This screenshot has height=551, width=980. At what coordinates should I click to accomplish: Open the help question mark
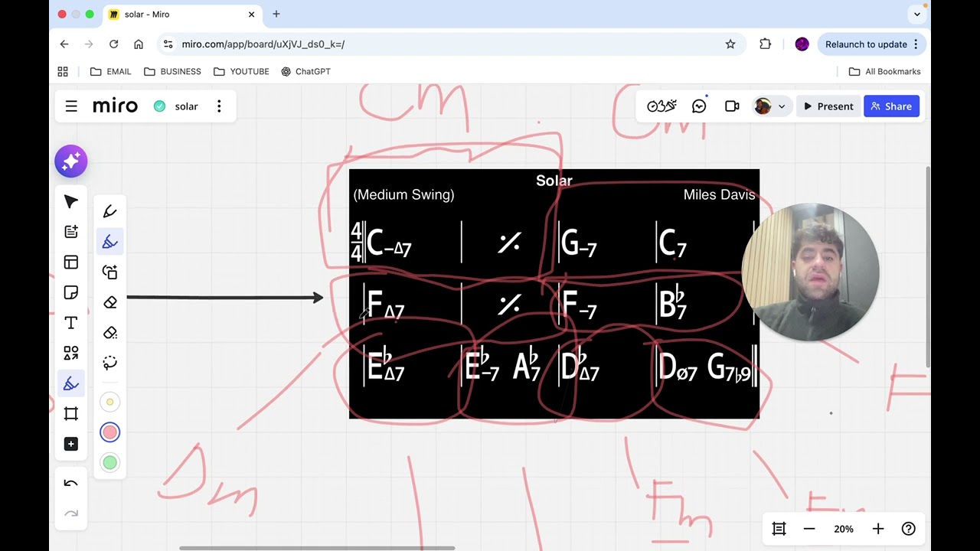pos(909,529)
